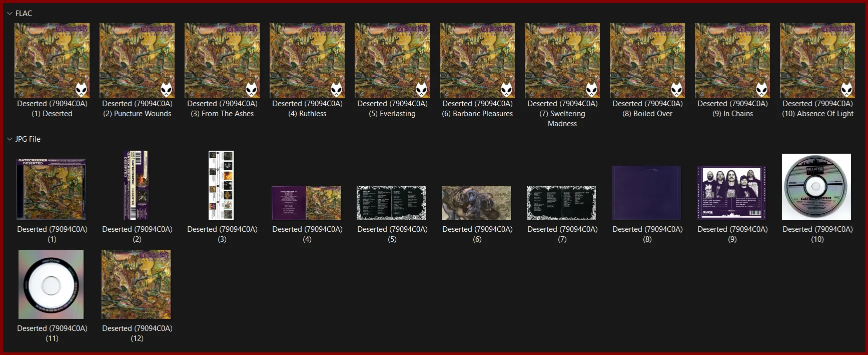Click JPG file name 'Deserted (79094C0A) (2)'
The width and height of the screenshot is (868, 355).
pyautogui.click(x=137, y=234)
